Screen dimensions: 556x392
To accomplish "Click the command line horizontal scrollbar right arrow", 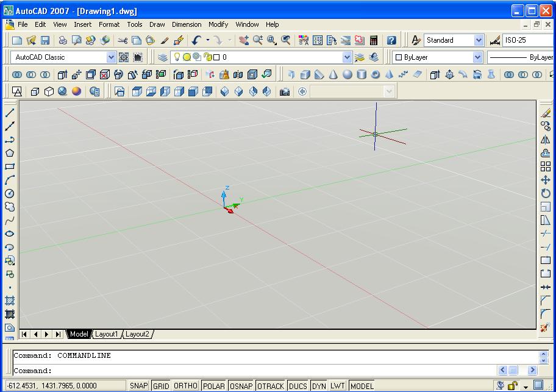I will pos(532,371).
